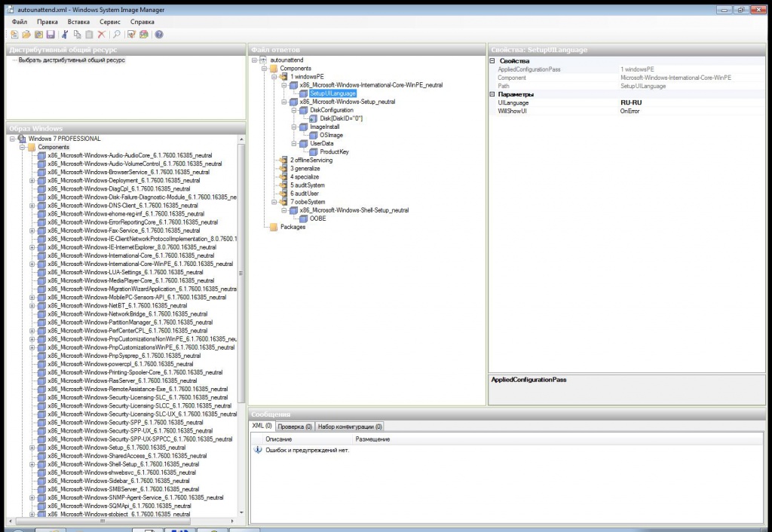Expand the Microsoft-Windows-Fax-Service component
Image resolution: width=772 pixels, height=532 pixels.
point(32,231)
